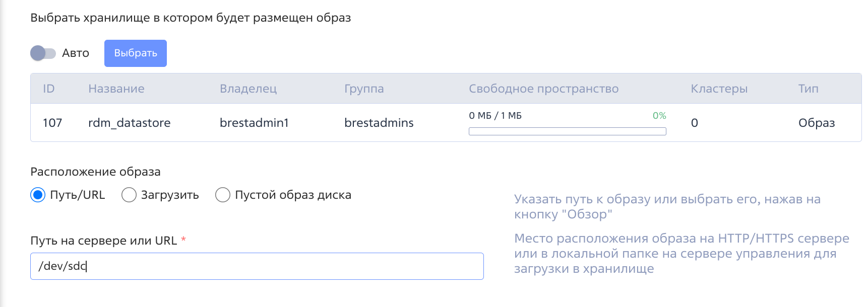
Task: Select the brestadmins group cell
Action: 379,122
